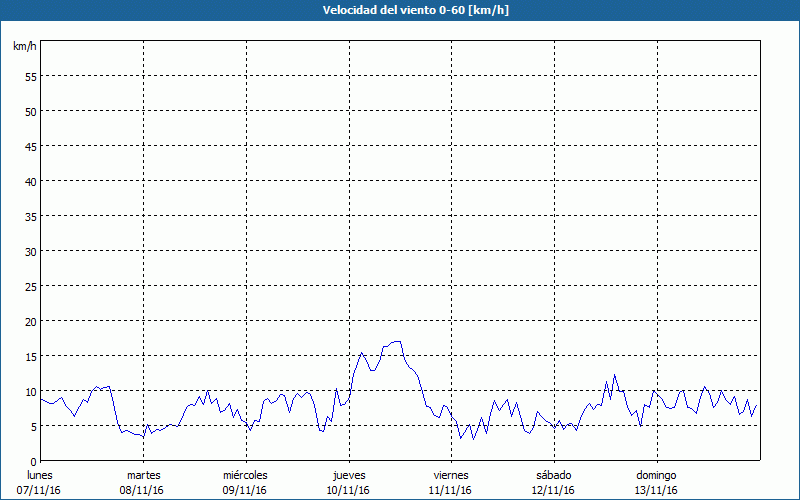The image size is (800, 500).
Task: Click the 40 label on the vertical axis
Action: 30,181
